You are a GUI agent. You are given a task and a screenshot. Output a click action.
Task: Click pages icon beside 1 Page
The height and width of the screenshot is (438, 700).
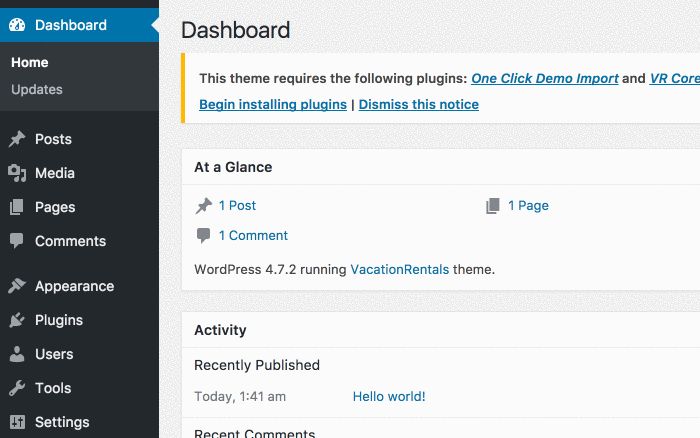493,206
